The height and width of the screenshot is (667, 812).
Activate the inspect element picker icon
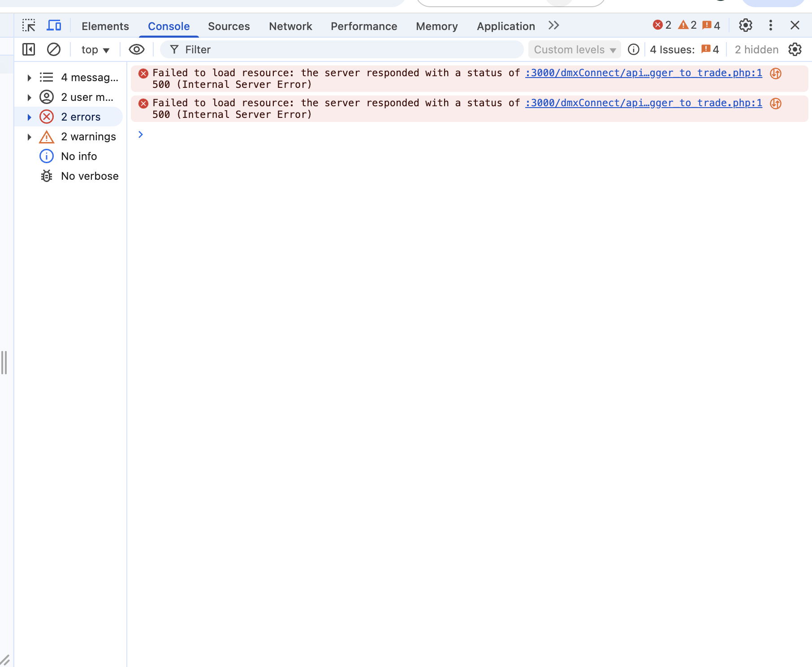pos(29,26)
